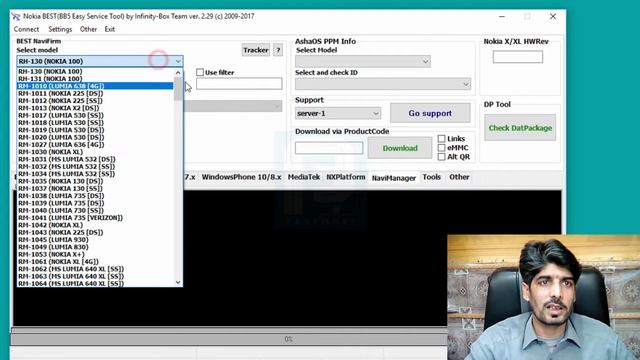The image size is (640, 360).
Task: Enable the Alt QR checkbox
Action: click(x=441, y=157)
